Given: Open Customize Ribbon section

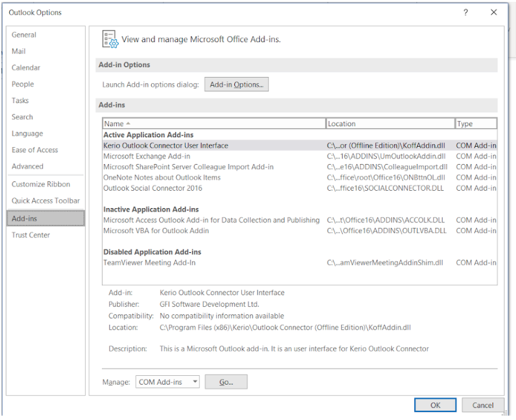Looking at the screenshot, I should tap(41, 185).
